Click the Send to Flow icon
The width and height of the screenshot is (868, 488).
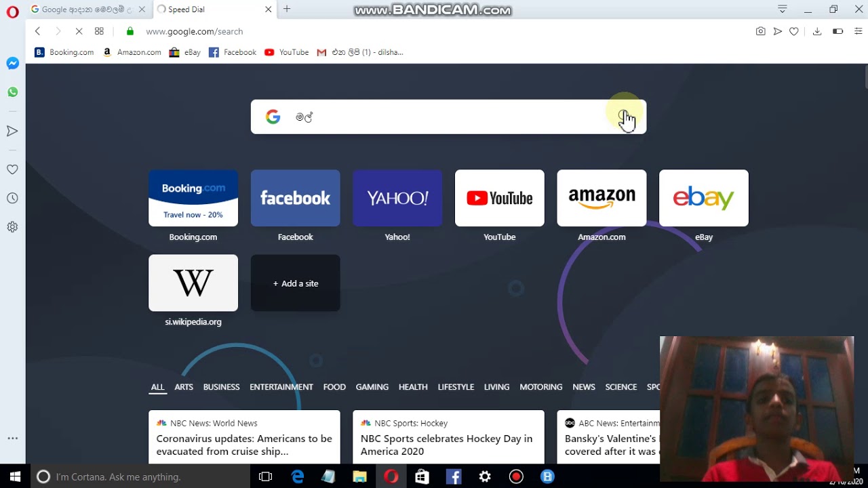[777, 31]
